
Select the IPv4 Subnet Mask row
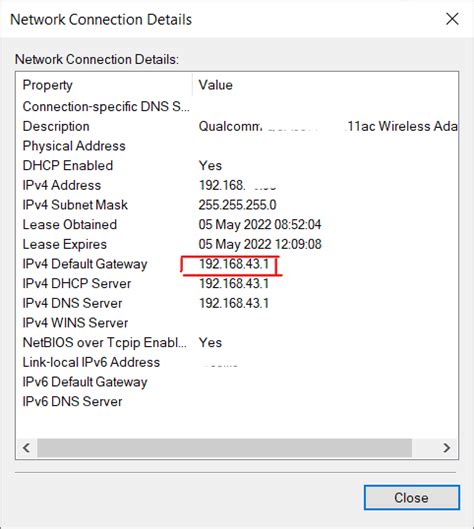point(237,205)
